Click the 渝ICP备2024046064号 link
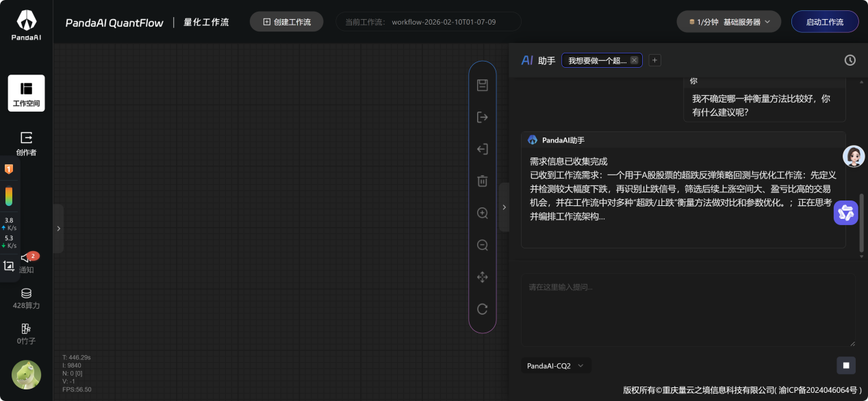The image size is (868, 401). [x=817, y=390]
